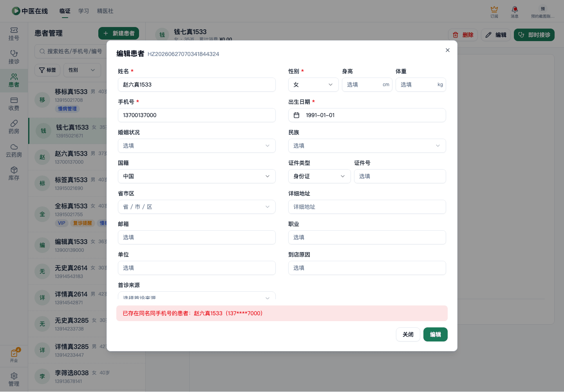The width and height of the screenshot is (564, 392).
Task: Click the 身高 input field
Action: pos(367,85)
